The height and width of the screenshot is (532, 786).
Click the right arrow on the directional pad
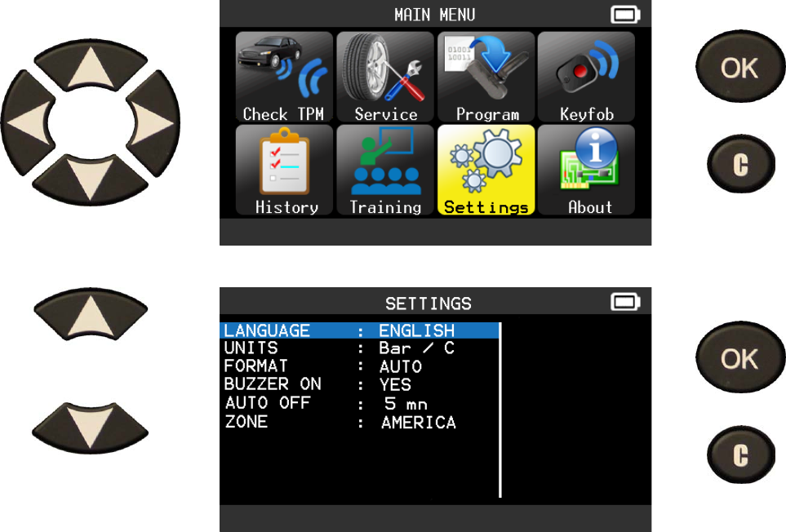point(153,122)
